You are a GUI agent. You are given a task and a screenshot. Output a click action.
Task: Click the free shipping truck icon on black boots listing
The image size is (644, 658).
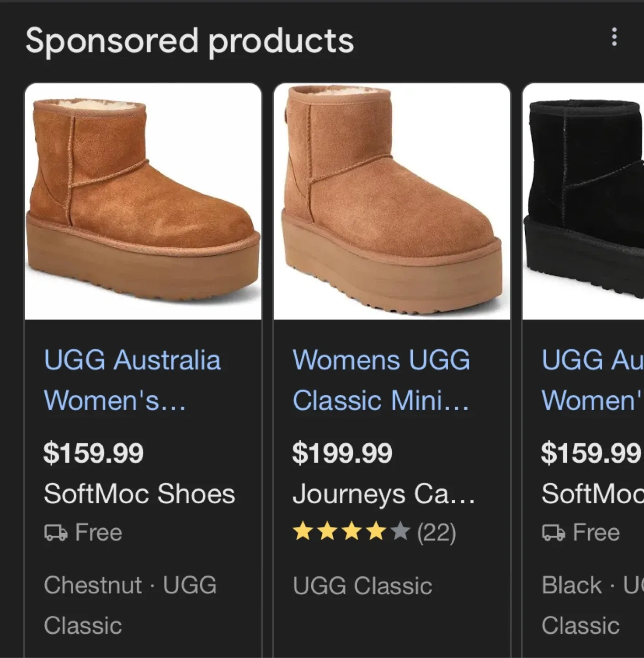(x=554, y=532)
